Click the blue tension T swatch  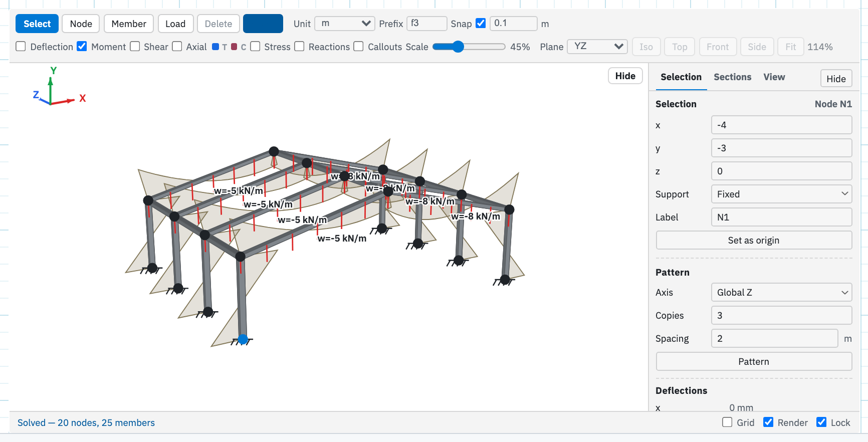pos(215,47)
